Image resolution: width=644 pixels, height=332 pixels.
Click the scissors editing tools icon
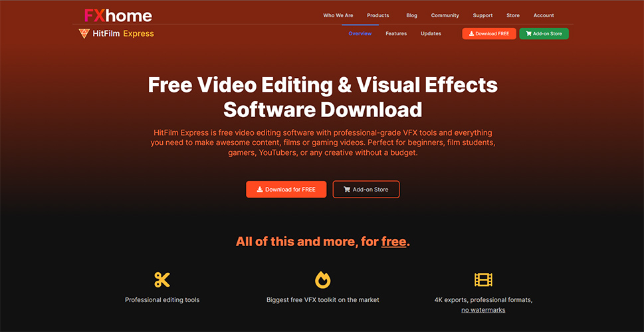point(162,279)
